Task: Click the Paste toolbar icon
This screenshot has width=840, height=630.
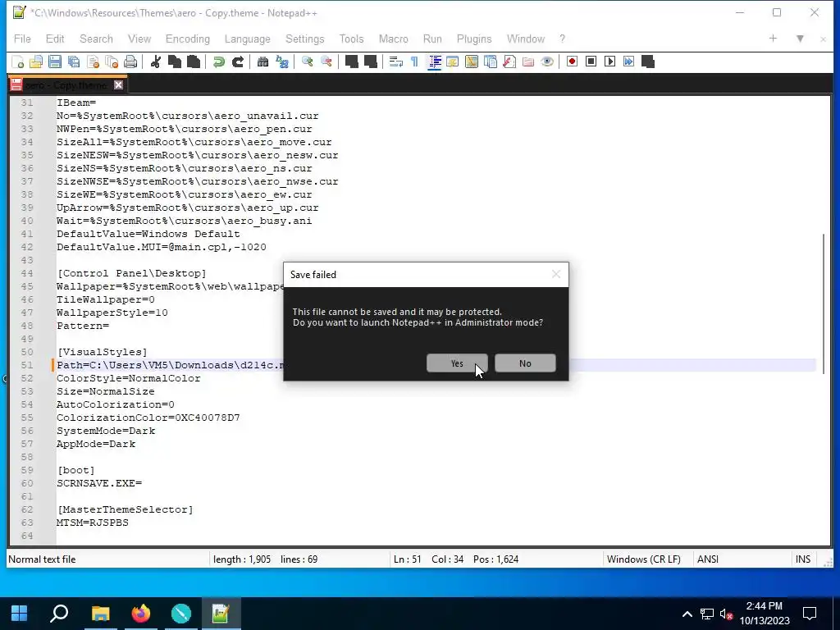Action: 194,62
